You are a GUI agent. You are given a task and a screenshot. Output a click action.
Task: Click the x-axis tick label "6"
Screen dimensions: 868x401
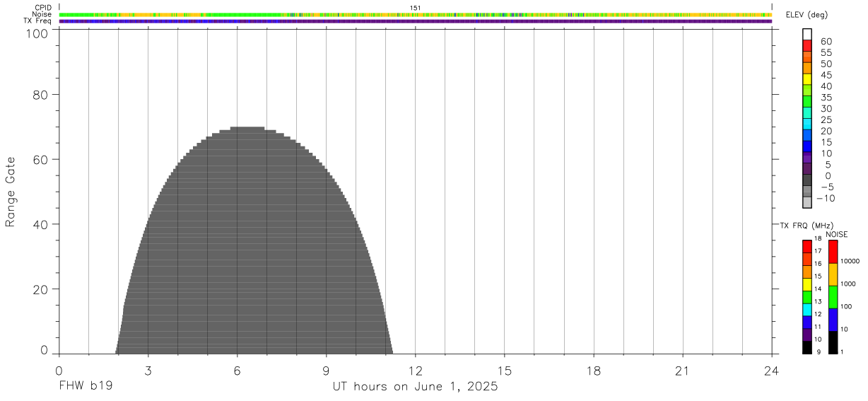pos(237,371)
